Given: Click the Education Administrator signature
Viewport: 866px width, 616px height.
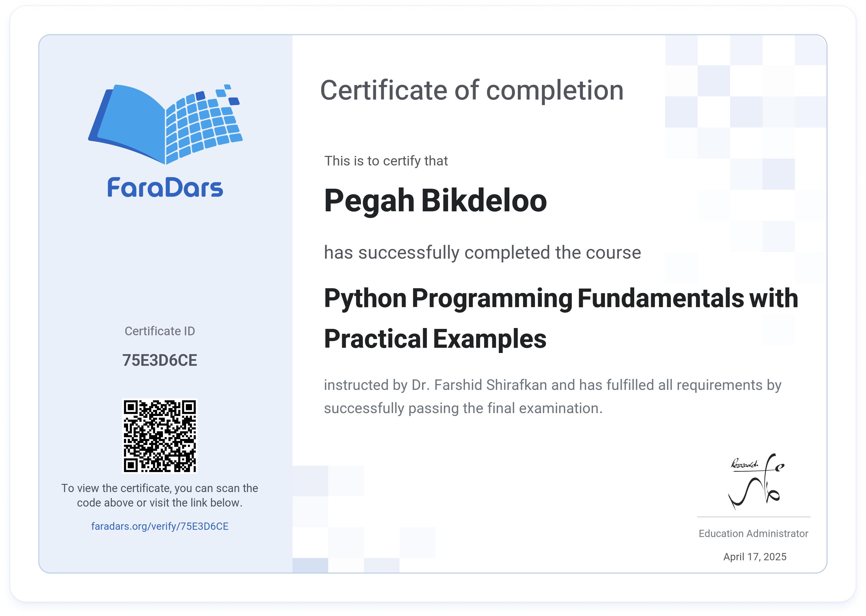Looking at the screenshot, I should [x=756, y=482].
